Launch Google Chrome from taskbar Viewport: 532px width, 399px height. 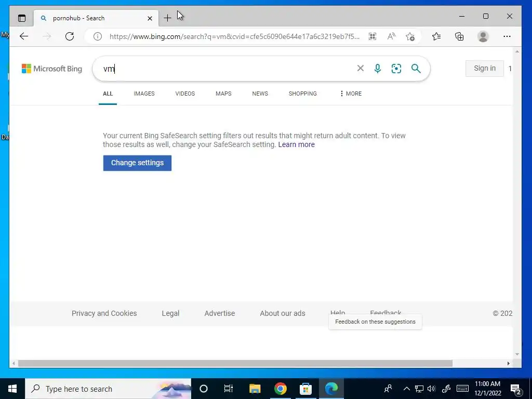click(280, 389)
